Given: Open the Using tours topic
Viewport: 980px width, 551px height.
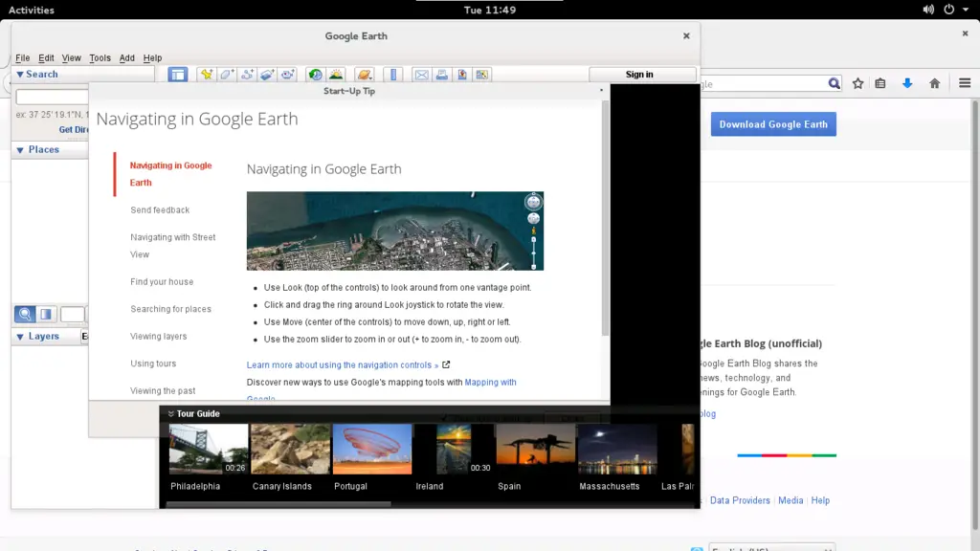Looking at the screenshot, I should [153, 364].
